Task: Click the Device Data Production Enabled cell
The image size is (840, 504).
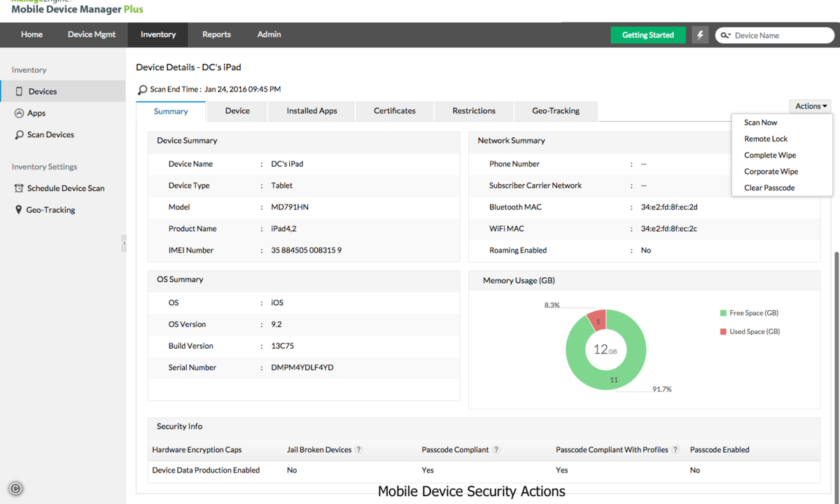Action: click(206, 470)
